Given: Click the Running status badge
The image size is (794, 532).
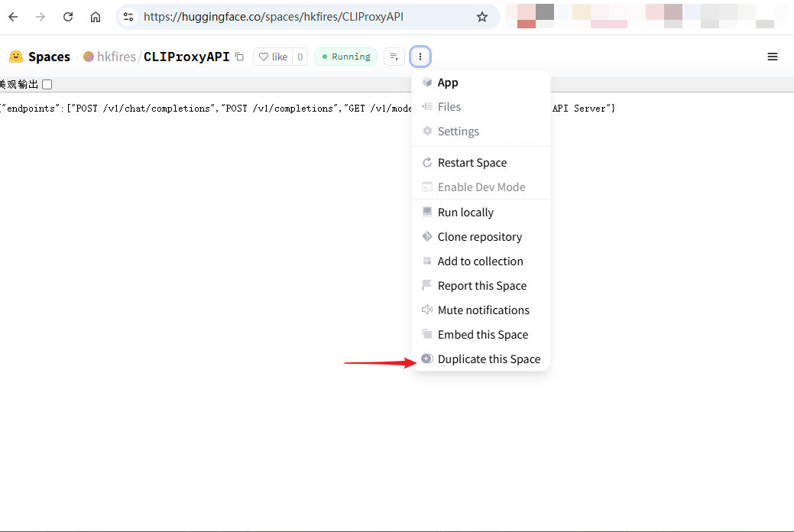Looking at the screenshot, I should [345, 57].
